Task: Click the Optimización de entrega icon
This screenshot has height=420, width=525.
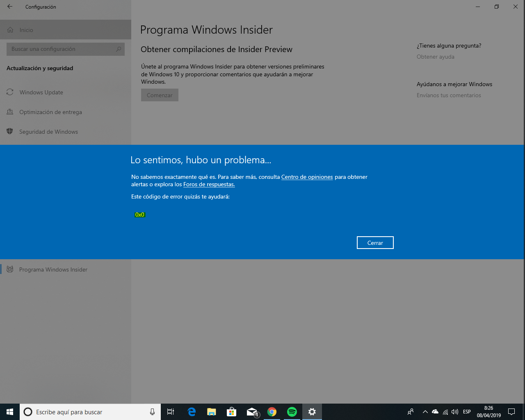Action: pyautogui.click(x=10, y=112)
